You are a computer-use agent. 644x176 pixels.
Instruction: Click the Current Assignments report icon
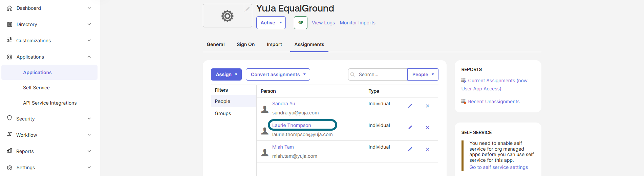pyautogui.click(x=464, y=81)
